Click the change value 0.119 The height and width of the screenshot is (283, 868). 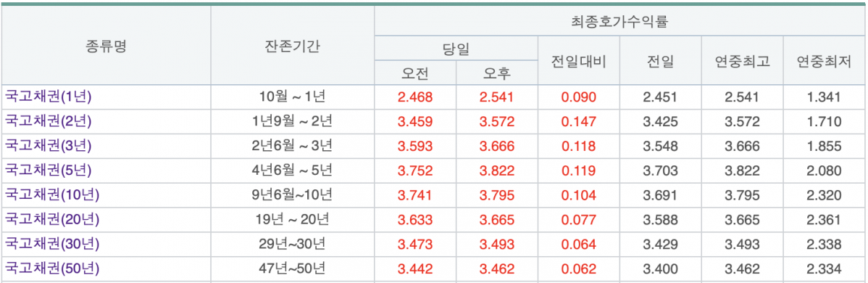[578, 171]
